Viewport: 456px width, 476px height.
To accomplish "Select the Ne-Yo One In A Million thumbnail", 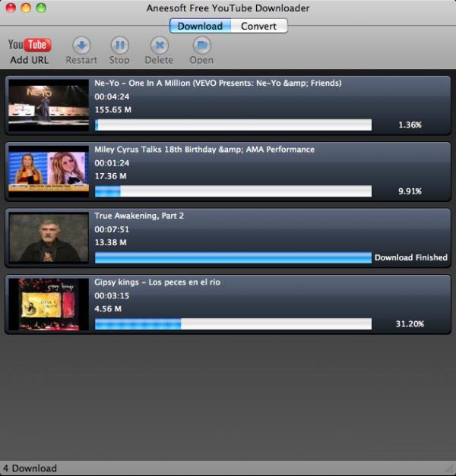I will 49,105.
